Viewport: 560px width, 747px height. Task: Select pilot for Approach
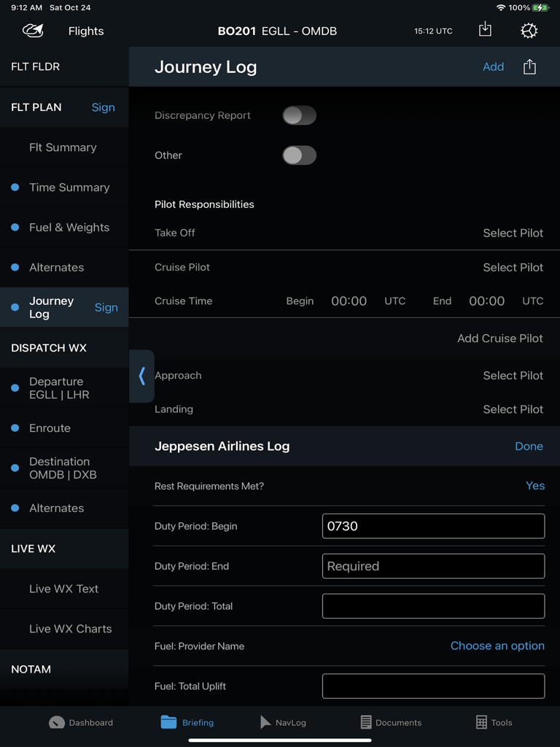[x=513, y=376]
